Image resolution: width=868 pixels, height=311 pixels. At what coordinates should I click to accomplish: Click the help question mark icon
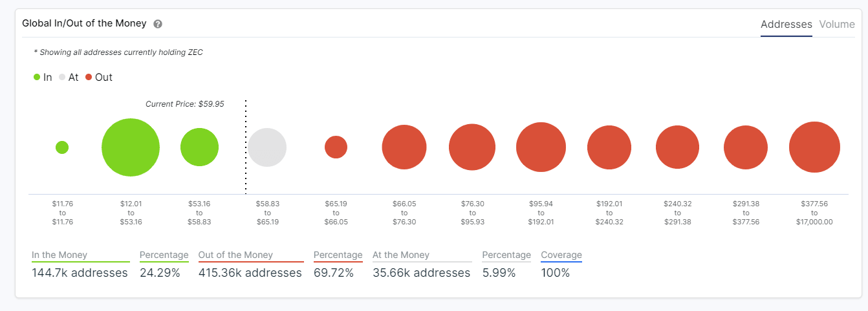pos(158,24)
